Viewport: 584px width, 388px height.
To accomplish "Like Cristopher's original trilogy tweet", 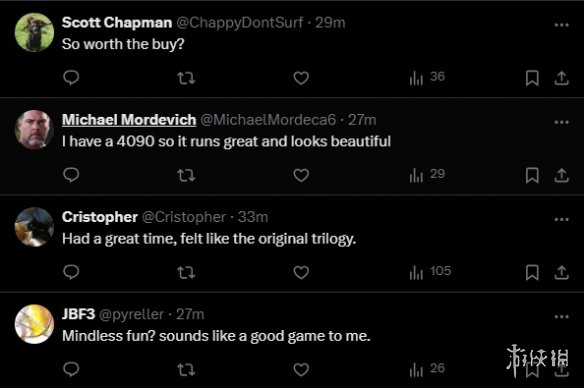I will [x=301, y=273].
